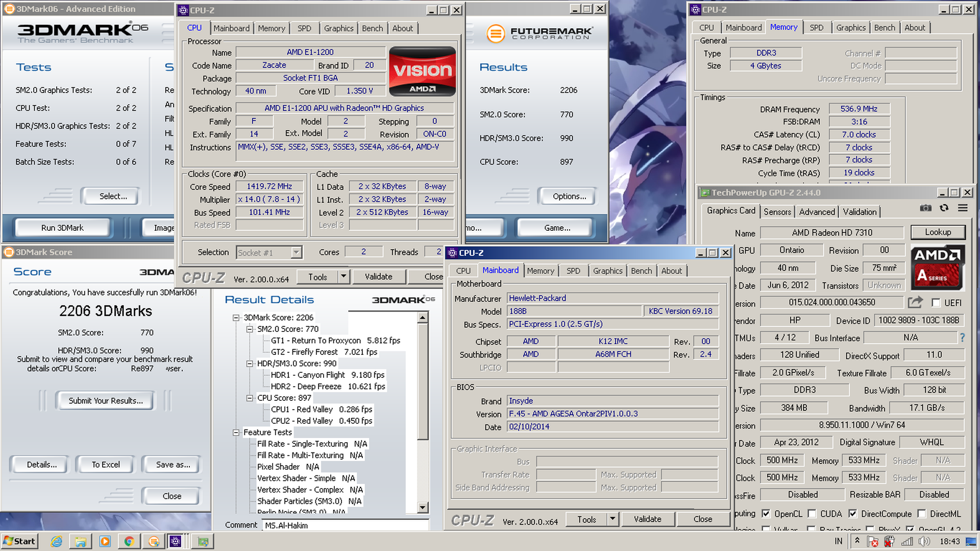
Task: Click the AMD Vision logo in CPU-Z
Action: click(x=422, y=71)
